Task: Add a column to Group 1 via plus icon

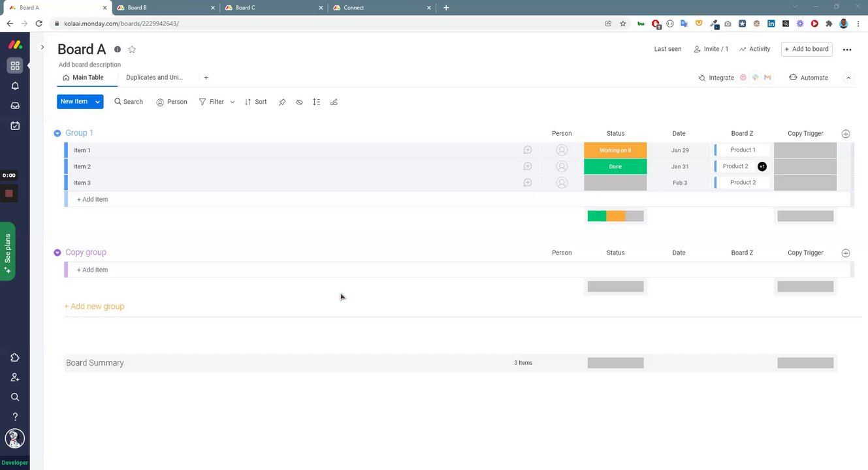Action: [846, 134]
